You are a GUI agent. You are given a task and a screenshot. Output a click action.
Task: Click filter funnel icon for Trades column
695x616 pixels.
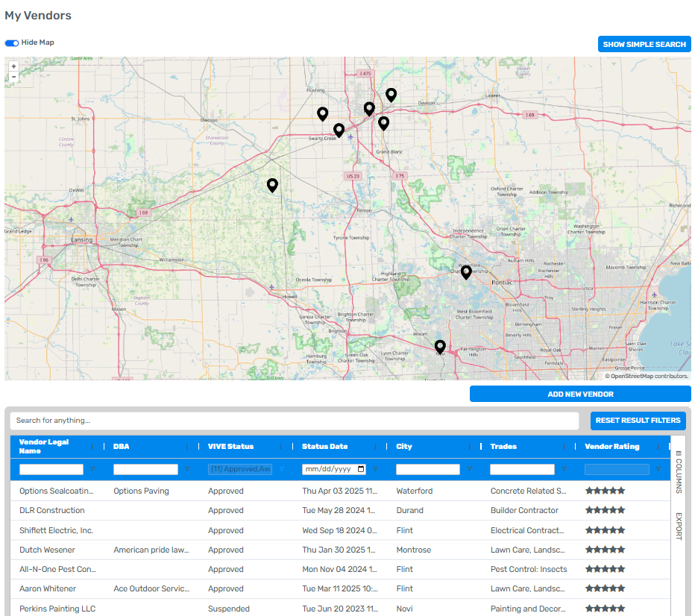(x=563, y=469)
